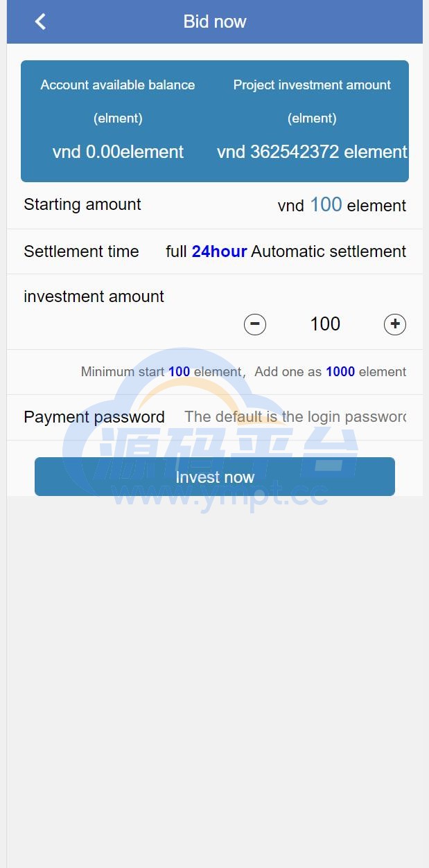Viewport: 429px width, 868px height.
Task: Tap the vnd 362542372 element value
Action: [312, 152]
